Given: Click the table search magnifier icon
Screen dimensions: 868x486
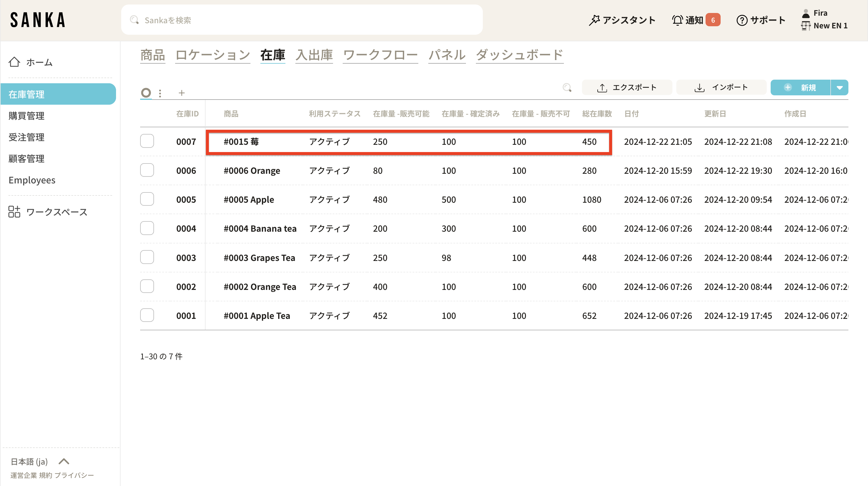Looking at the screenshot, I should tap(567, 88).
